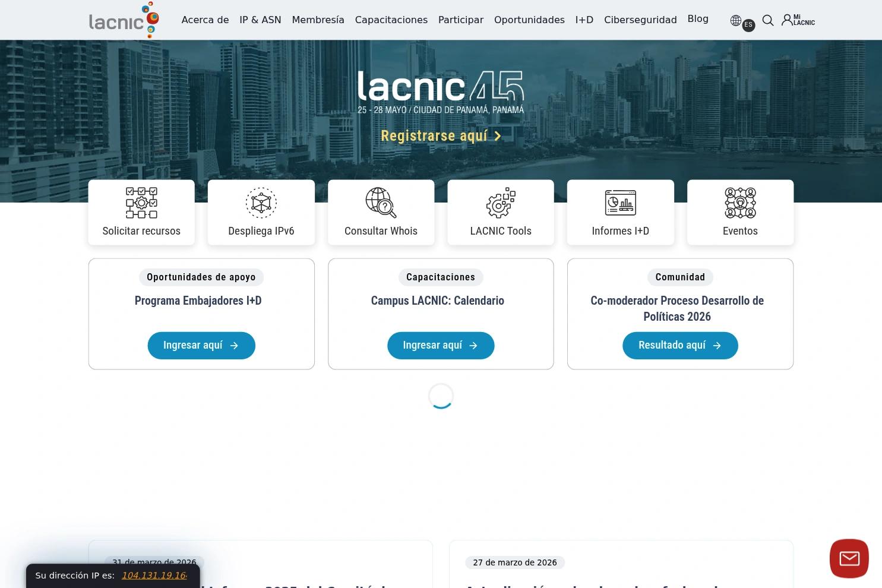The height and width of the screenshot is (588, 882).
Task: Open the I+D menu
Action: tap(584, 20)
